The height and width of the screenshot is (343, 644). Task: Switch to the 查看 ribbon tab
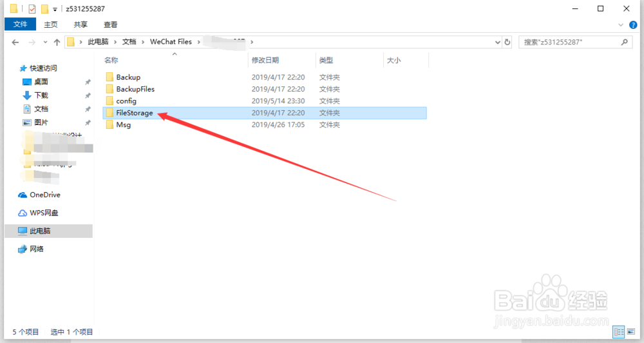(111, 24)
